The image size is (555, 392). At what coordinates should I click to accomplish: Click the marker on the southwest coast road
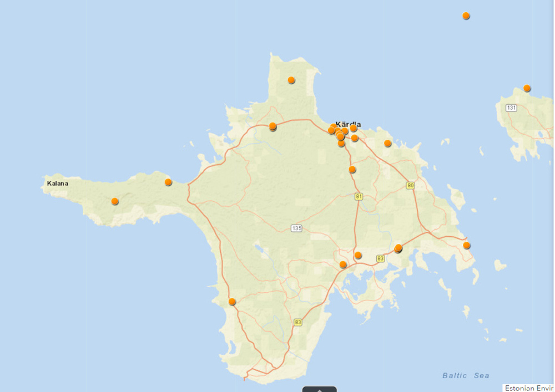point(232,302)
